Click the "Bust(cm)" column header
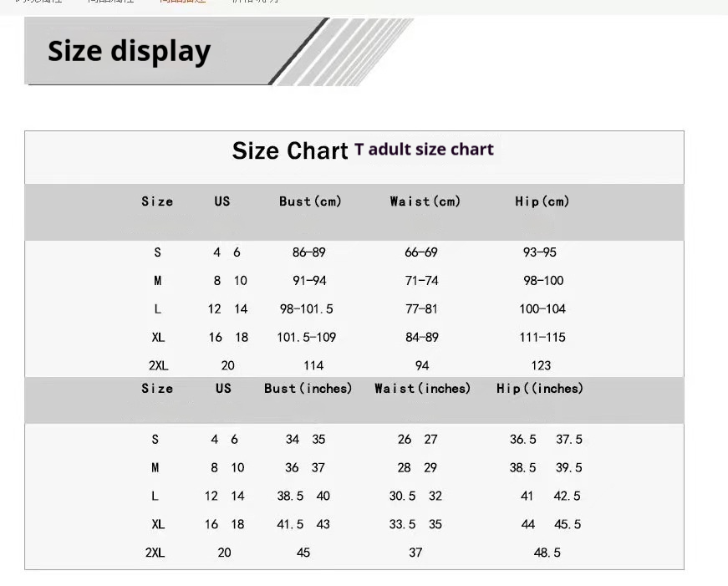 (310, 201)
